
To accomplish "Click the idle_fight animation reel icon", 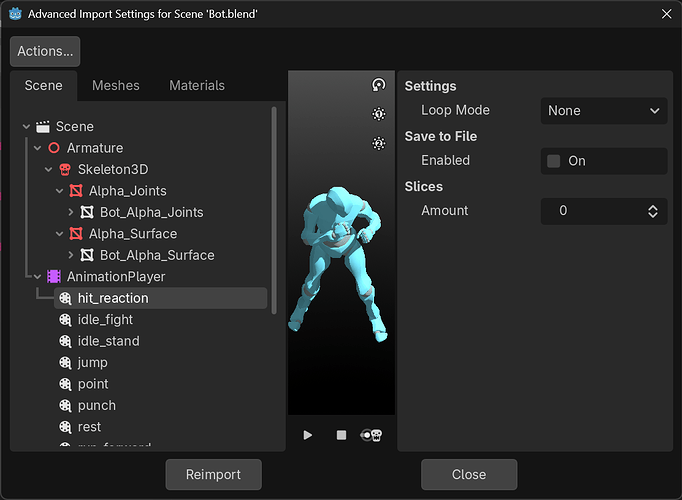I will point(65,320).
